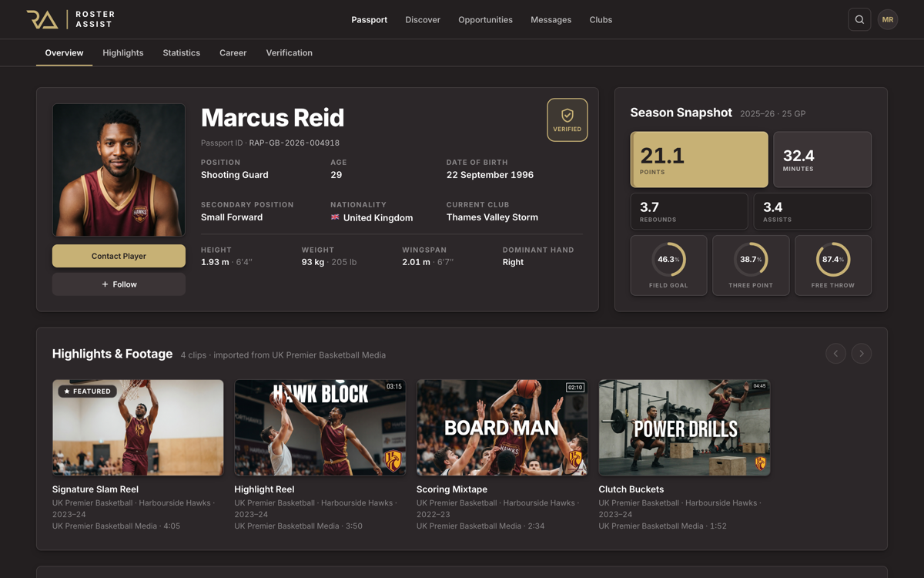This screenshot has width=924, height=578.
Task: Open the MR user avatar menu
Action: [x=888, y=19]
